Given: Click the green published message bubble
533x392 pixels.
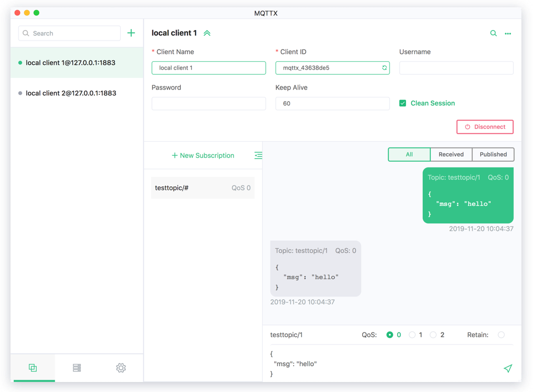Looking at the screenshot, I should tap(468, 195).
